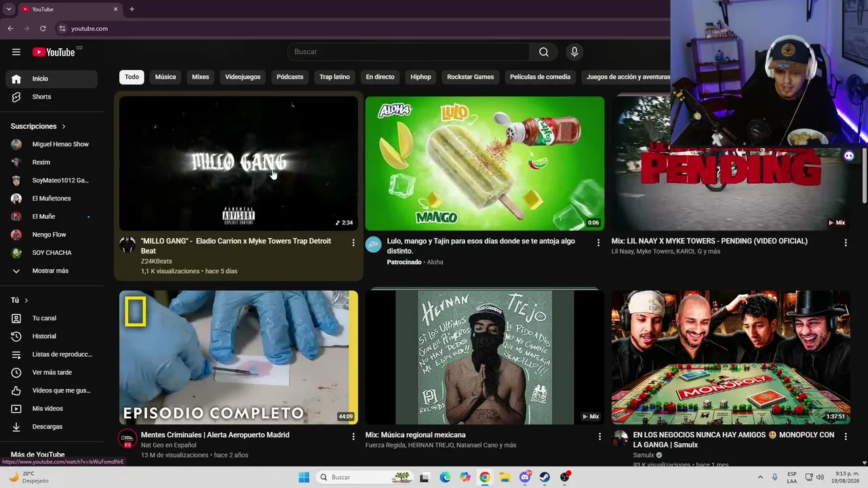868x488 pixels.
Task: Focus the YouTube Buscar search field
Action: pyautogui.click(x=408, y=52)
